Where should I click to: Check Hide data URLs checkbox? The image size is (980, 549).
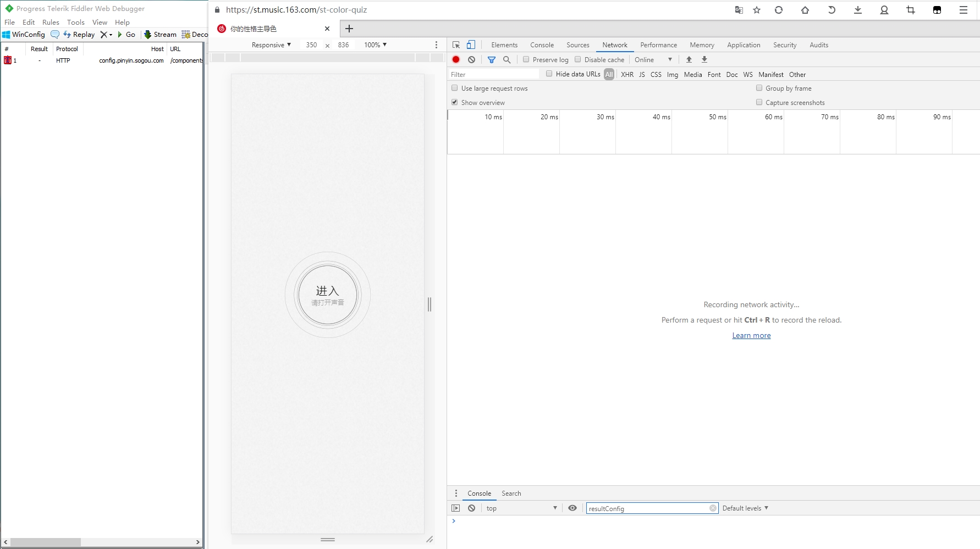[x=549, y=74]
